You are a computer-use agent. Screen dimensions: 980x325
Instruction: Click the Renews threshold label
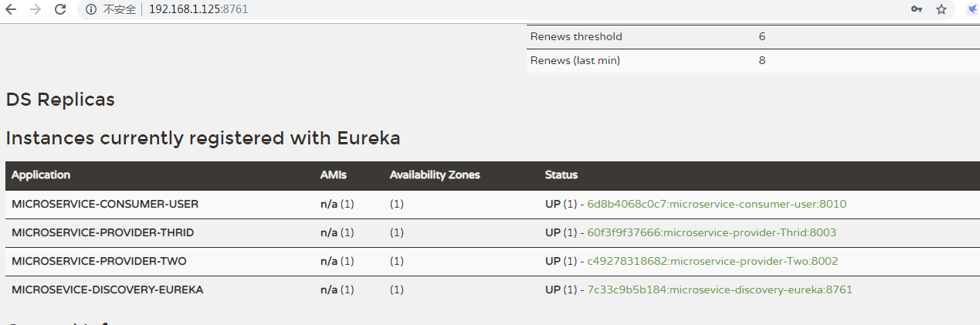click(576, 36)
